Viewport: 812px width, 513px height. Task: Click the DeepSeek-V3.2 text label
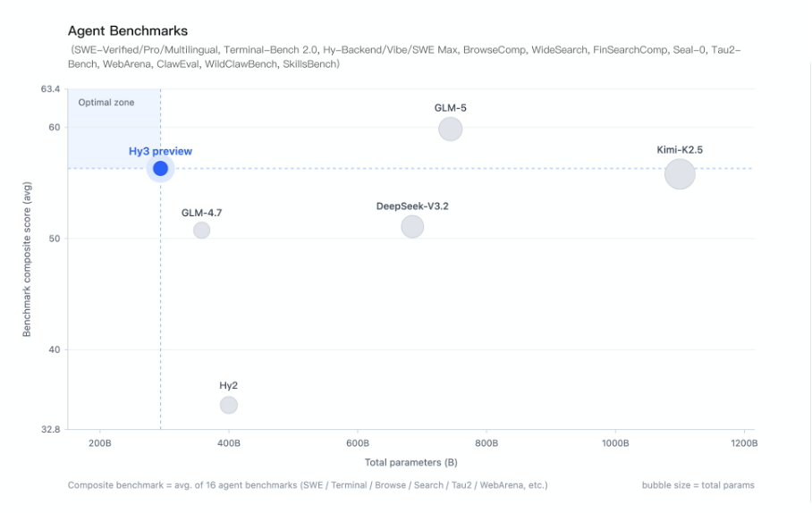point(412,206)
